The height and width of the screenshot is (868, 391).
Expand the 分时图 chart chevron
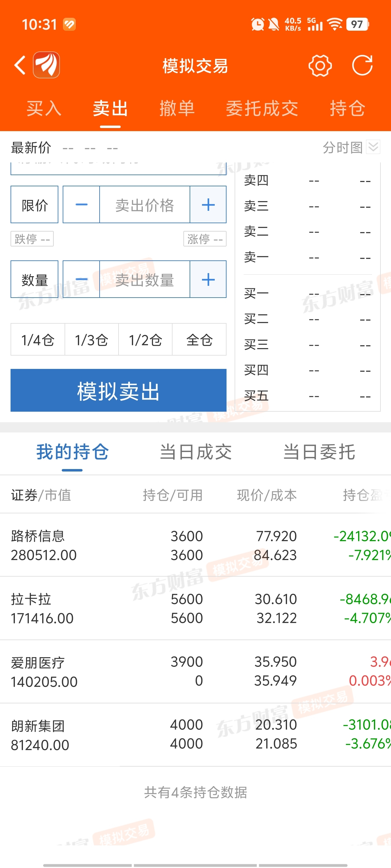[373, 147]
